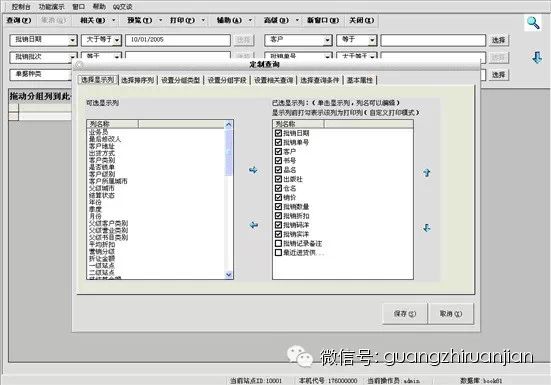Expand the 打印 toolbar dropdown arrow
Image resolution: width=551 pixels, height=385 pixels.
pos(203,20)
